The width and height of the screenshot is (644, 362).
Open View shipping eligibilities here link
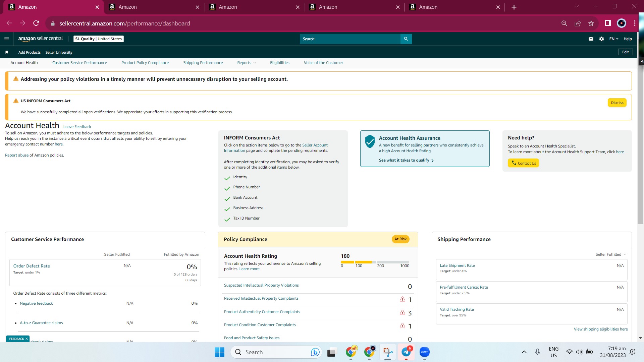pyautogui.click(x=601, y=329)
